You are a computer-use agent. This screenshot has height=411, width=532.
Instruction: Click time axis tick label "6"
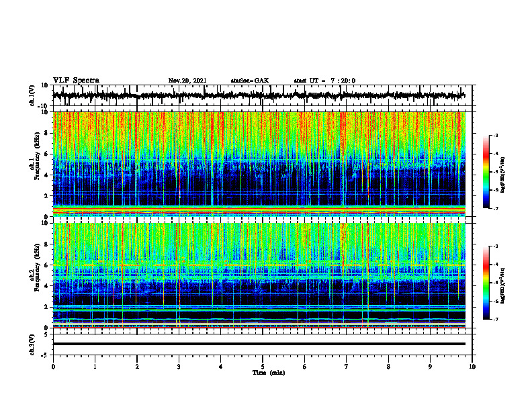click(x=305, y=367)
